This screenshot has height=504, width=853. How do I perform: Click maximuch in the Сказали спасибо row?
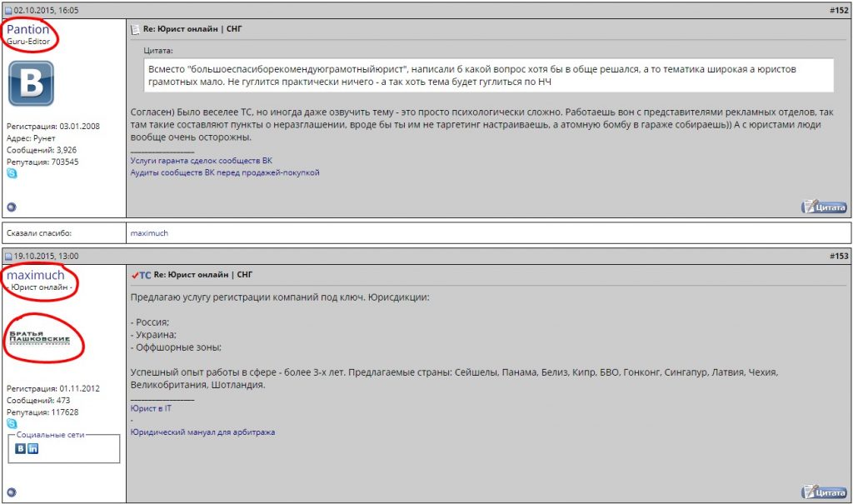[149, 233]
